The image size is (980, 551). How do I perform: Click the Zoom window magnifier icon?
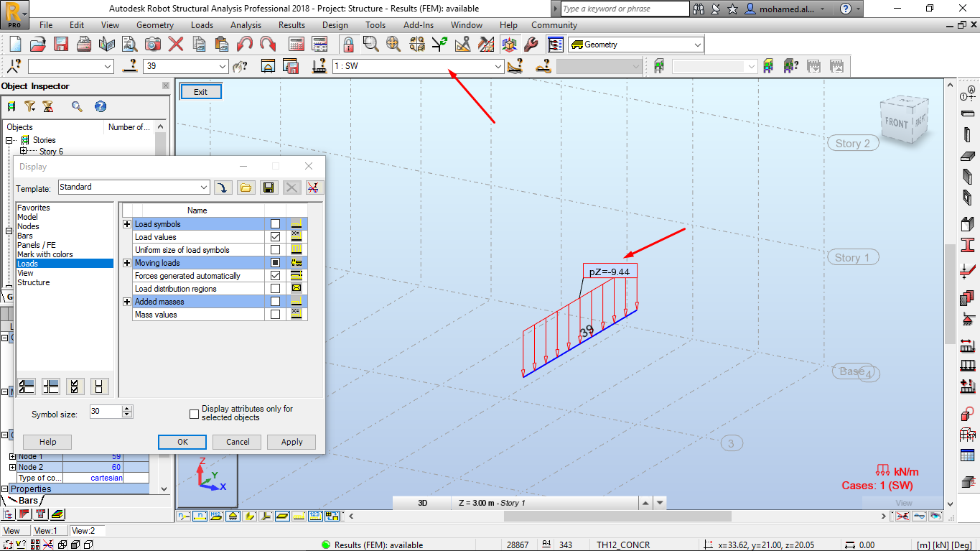pyautogui.click(x=370, y=44)
